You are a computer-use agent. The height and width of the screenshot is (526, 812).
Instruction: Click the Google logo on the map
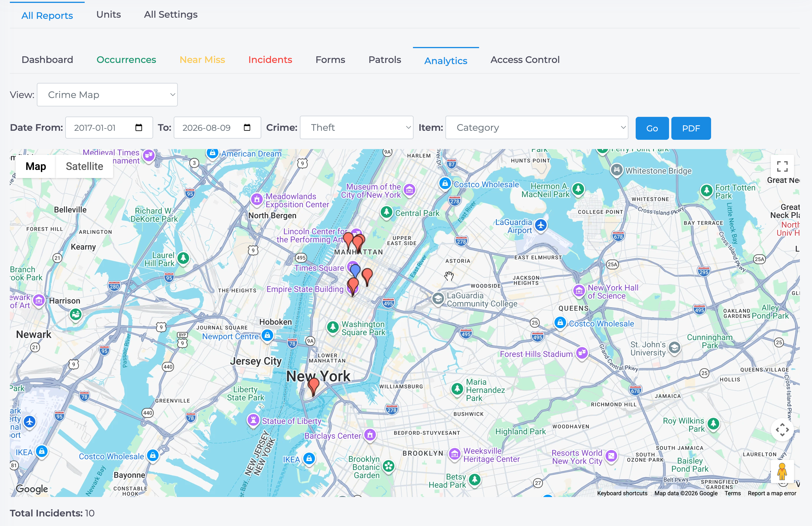pyautogui.click(x=32, y=489)
